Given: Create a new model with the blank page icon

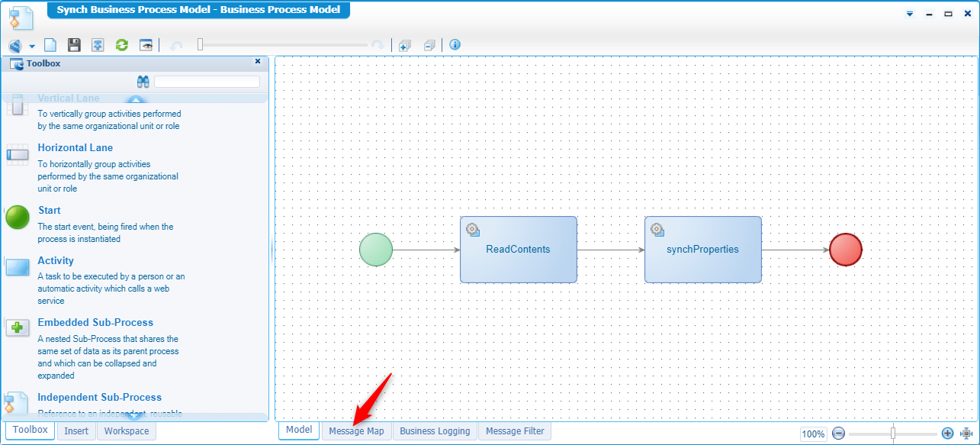Looking at the screenshot, I should click(50, 45).
